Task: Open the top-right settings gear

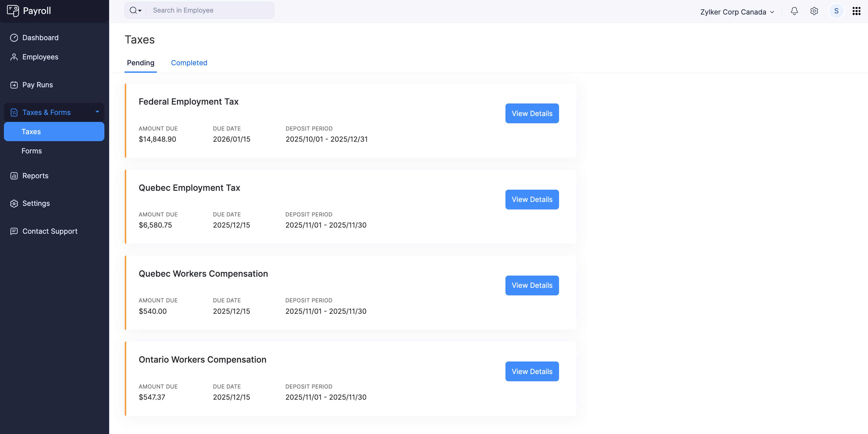Action: [814, 11]
